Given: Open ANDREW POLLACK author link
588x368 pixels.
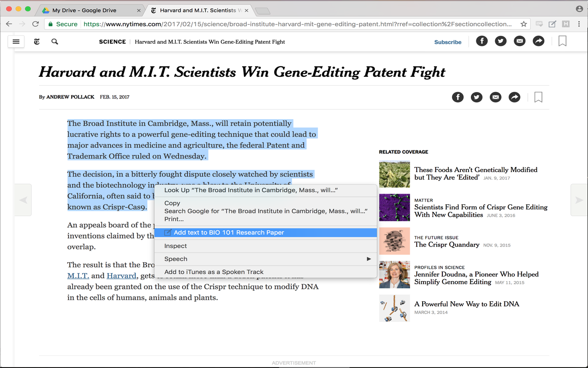Looking at the screenshot, I should click(x=70, y=97).
